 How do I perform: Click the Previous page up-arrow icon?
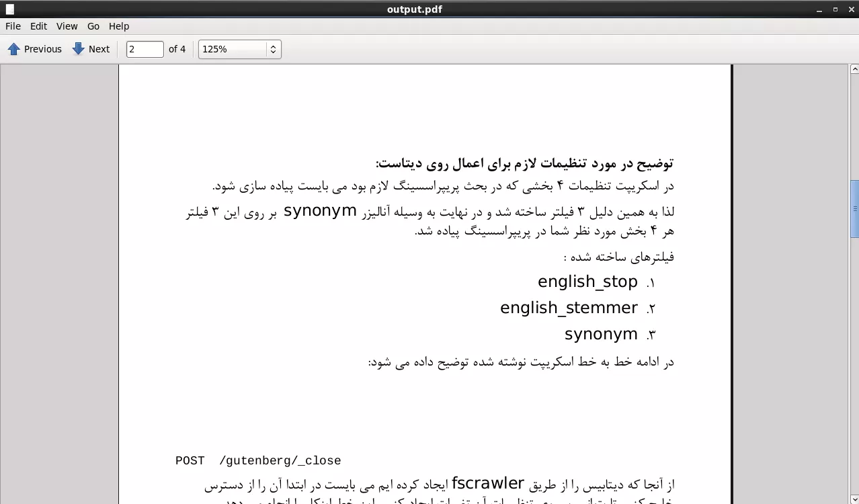coord(14,49)
